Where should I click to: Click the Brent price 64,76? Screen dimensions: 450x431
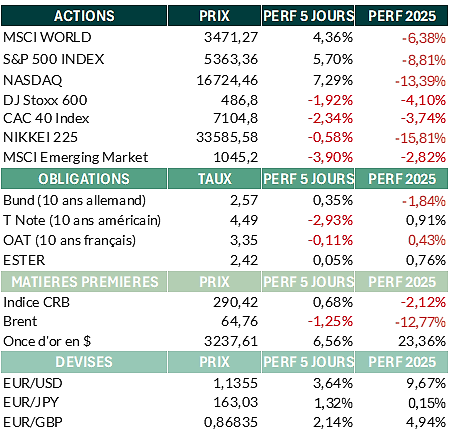(x=240, y=321)
